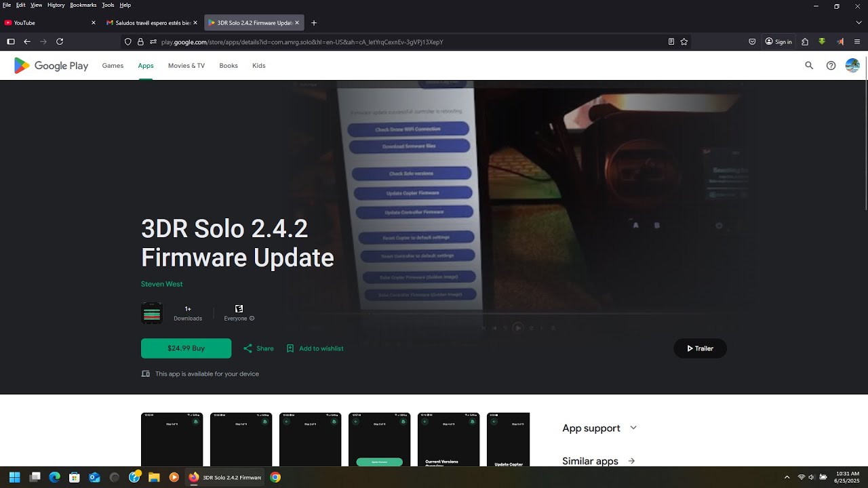Screen dimensions: 868x488
Task: Open Firefox File menu
Action: click(x=7, y=5)
